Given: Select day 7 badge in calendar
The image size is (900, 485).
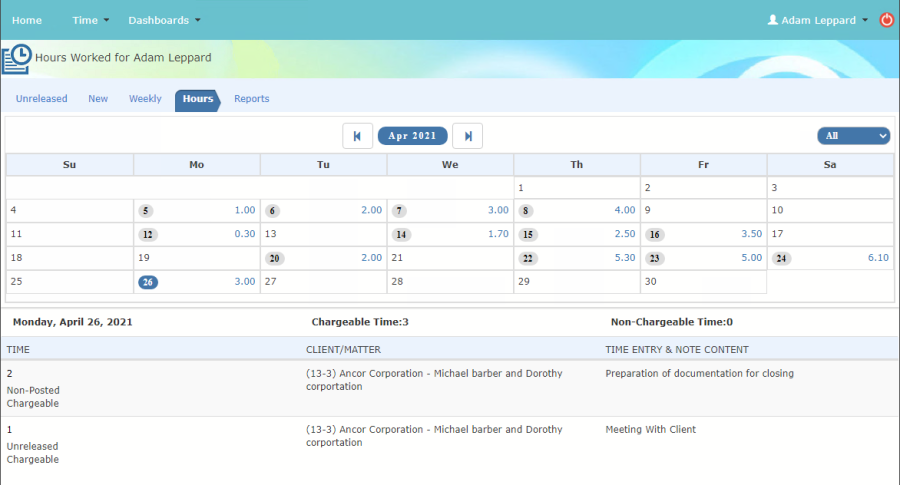Looking at the screenshot, I should point(399,211).
